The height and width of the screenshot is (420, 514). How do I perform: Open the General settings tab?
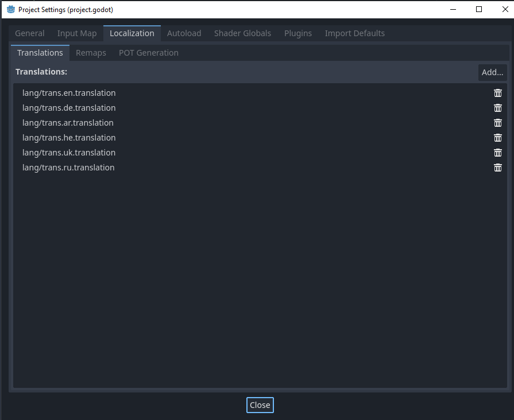click(29, 33)
